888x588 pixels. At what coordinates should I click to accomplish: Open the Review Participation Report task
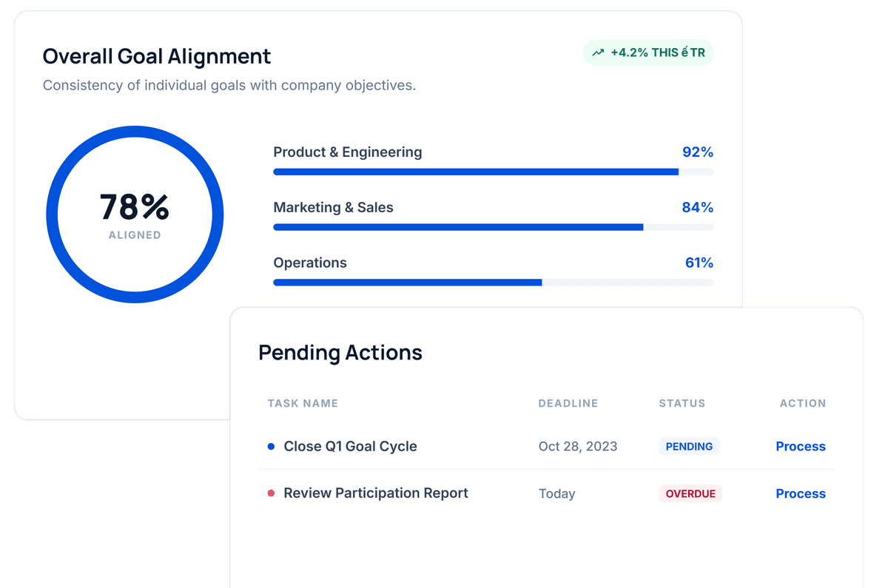point(376,493)
